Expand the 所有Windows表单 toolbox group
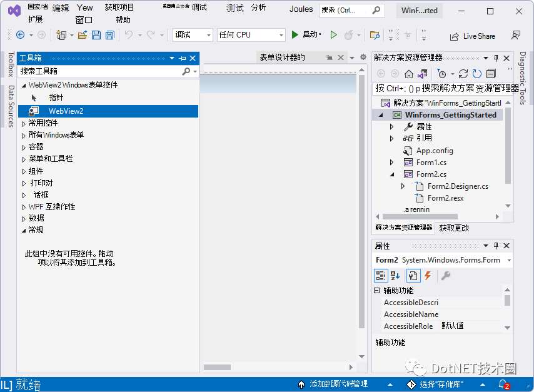Viewport: 534px width, 392px height. (24, 135)
